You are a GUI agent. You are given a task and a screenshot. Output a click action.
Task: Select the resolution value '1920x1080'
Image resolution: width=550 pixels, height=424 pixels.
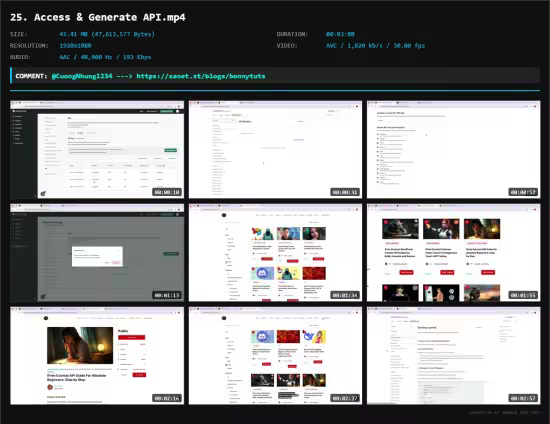[75, 46]
